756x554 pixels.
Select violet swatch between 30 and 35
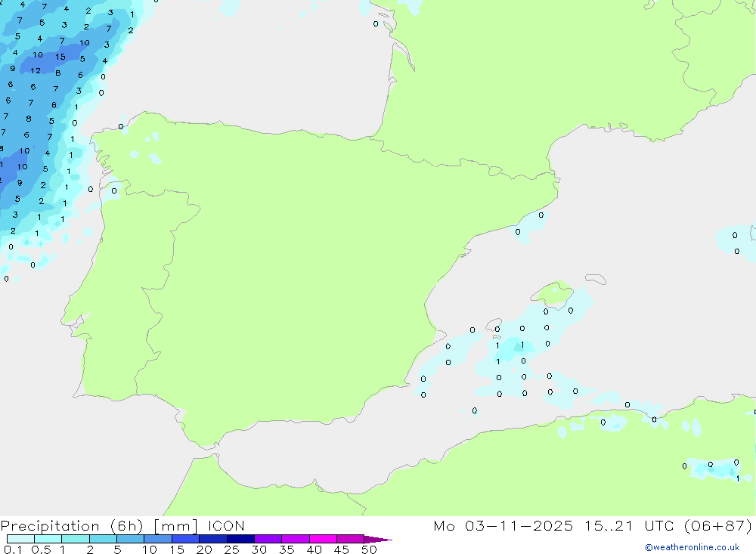pyautogui.click(x=268, y=539)
